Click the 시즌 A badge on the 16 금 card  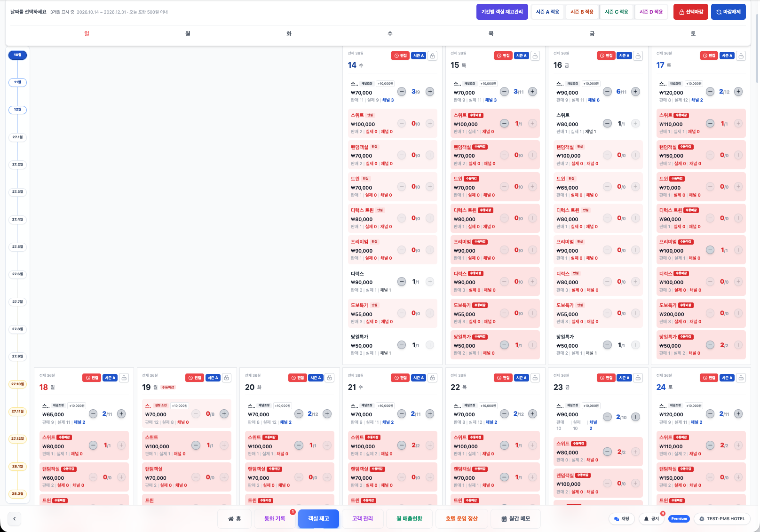624,56
